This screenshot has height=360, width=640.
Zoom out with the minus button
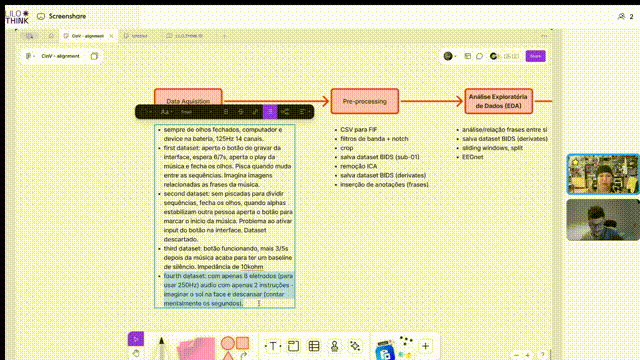pyautogui.click(x=516, y=356)
